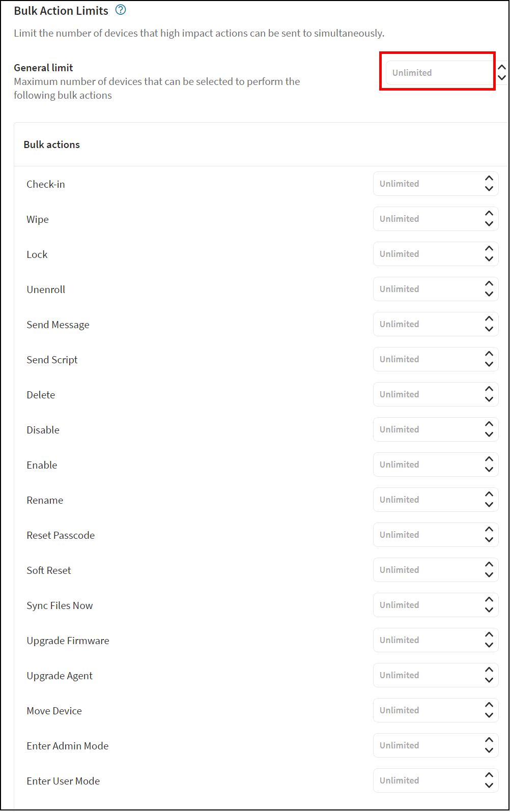Decrease the Send Message limit value

pyautogui.click(x=489, y=329)
